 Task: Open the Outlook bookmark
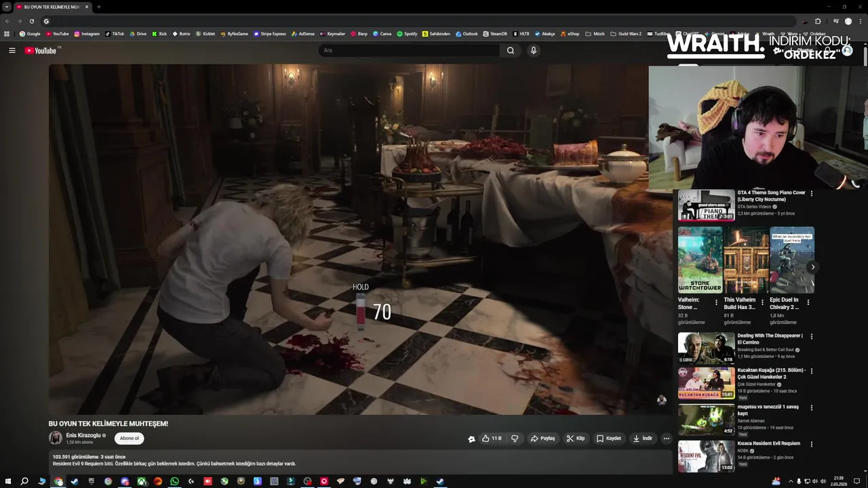point(467,33)
